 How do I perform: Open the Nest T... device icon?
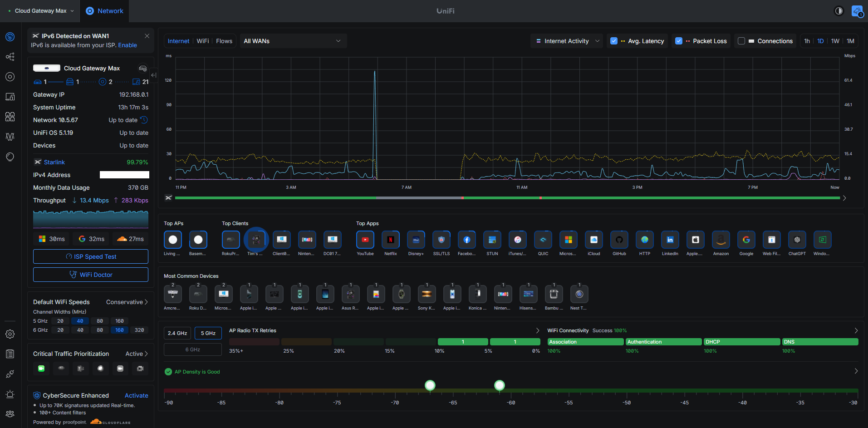[579, 294]
